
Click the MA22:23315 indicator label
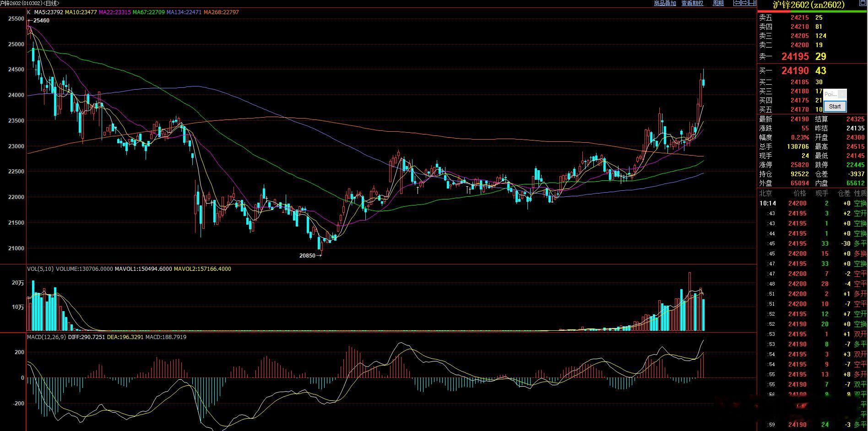coord(115,12)
